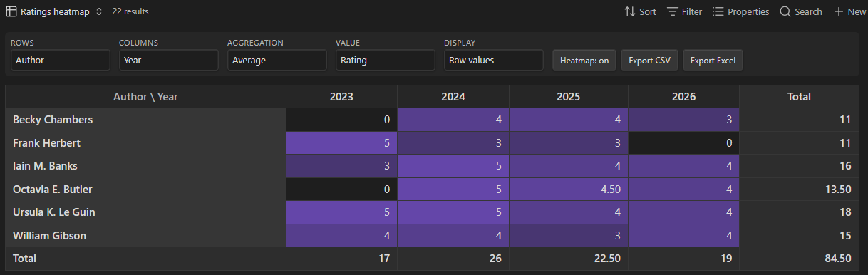
Task: Click the 2025 column header
Action: click(x=569, y=97)
